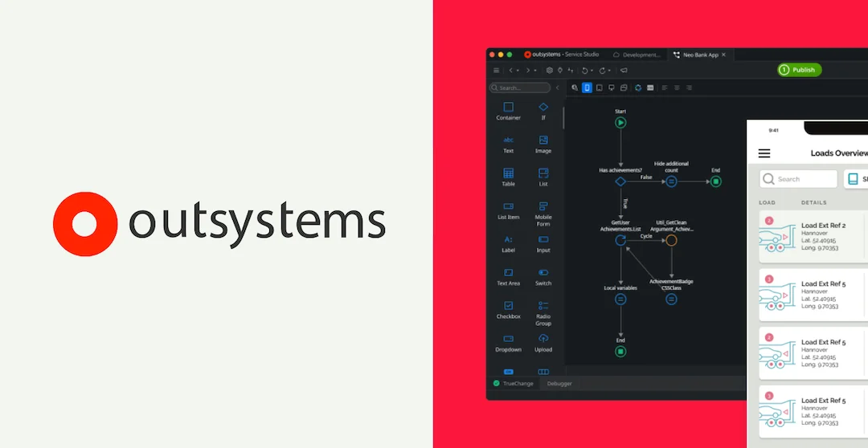This screenshot has width=868, height=448.
Task: Select the Input widget in toolbox
Action: pyautogui.click(x=543, y=244)
